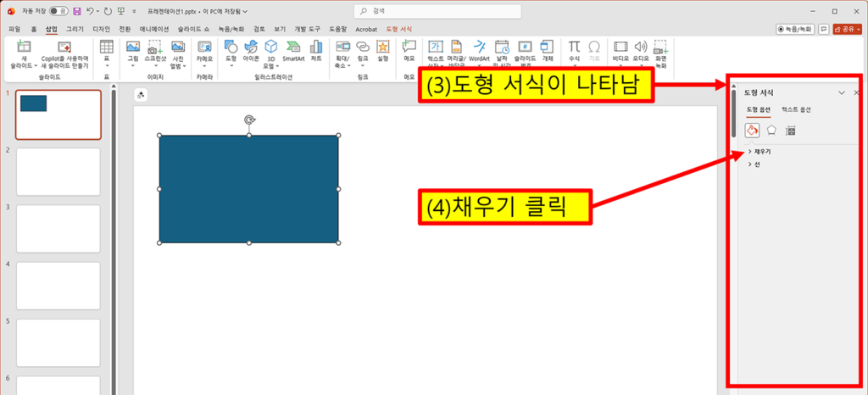Click the 개체 (Object) icon

547,47
